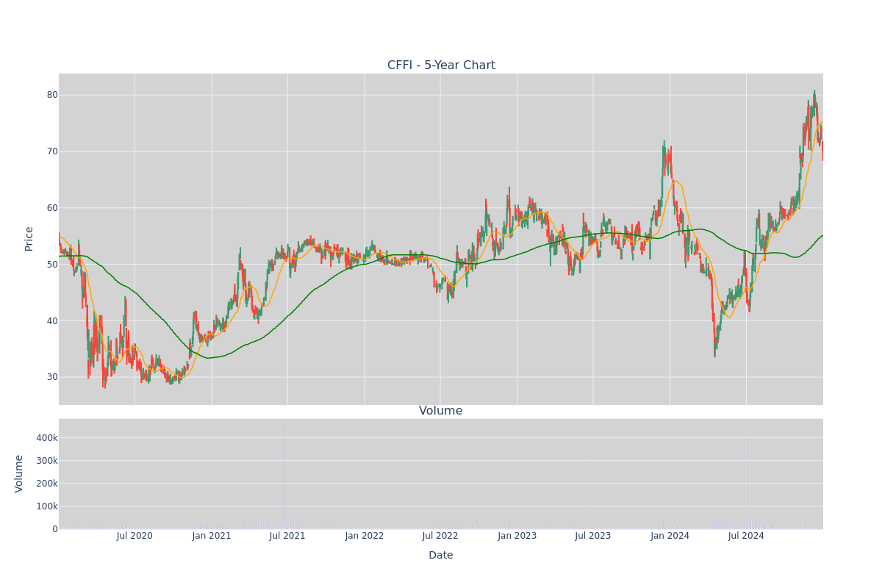
Task: Click the volume spike near Jul 2024
Action: pos(745,482)
